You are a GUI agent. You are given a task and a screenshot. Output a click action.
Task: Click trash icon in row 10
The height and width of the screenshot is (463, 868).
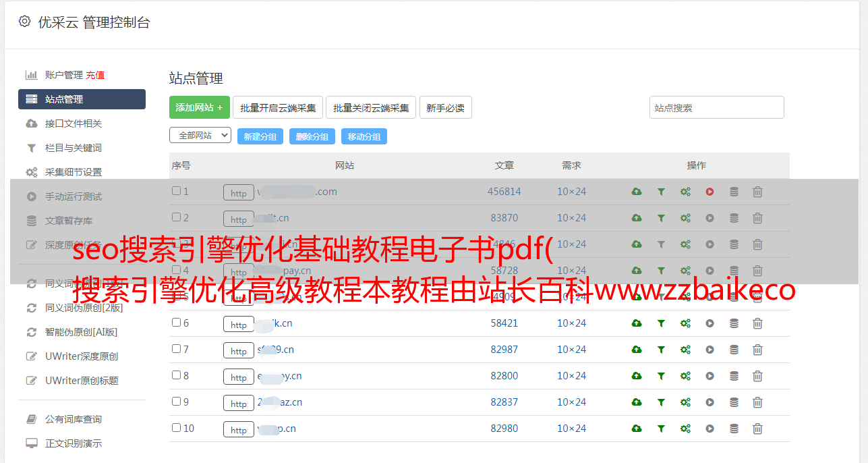(x=757, y=429)
